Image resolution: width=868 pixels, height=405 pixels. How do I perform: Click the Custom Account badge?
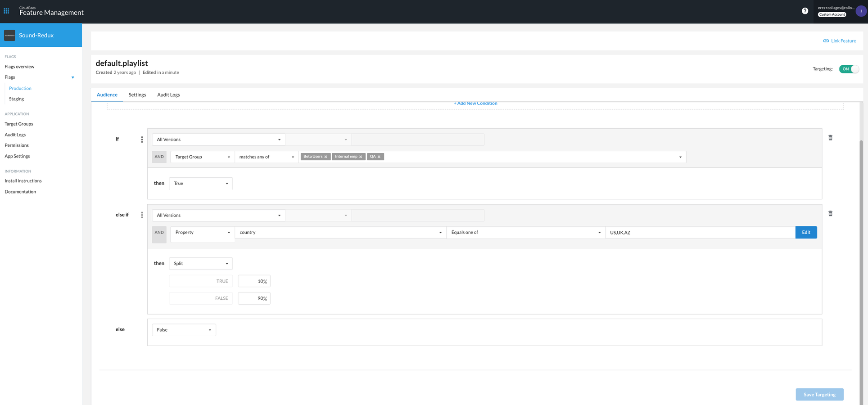pos(832,14)
